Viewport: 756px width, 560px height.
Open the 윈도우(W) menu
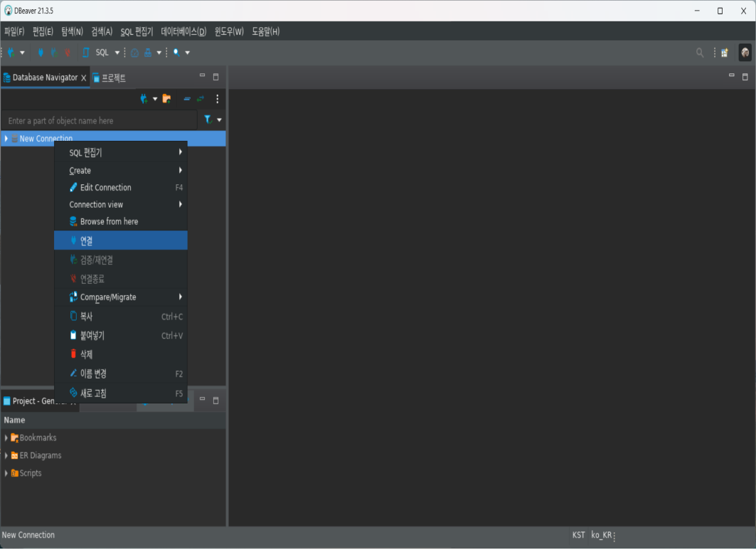tap(229, 32)
